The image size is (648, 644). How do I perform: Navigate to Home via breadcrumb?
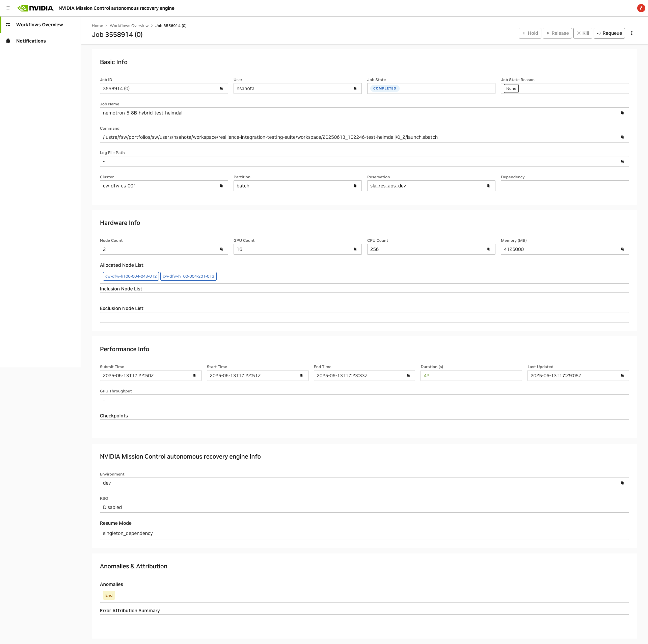97,26
